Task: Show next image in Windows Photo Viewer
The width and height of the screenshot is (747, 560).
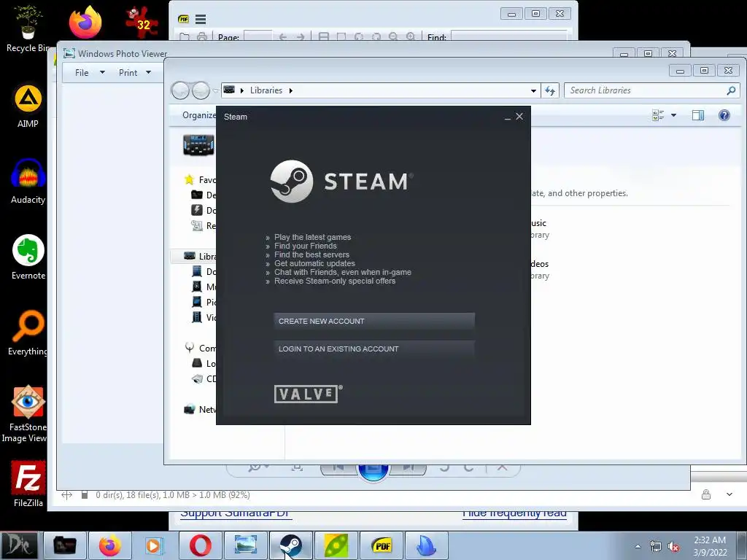Action: point(409,469)
